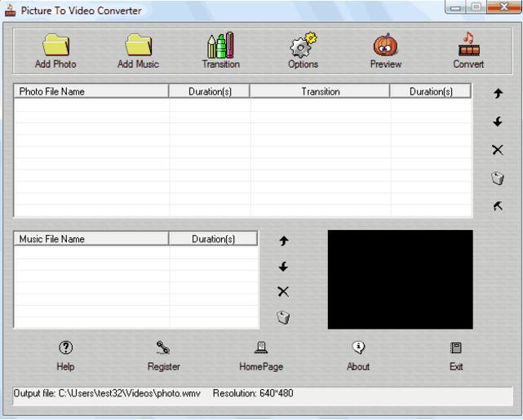The width and height of the screenshot is (523, 420).
Task: Clear music list with trash icon
Action: point(283,318)
